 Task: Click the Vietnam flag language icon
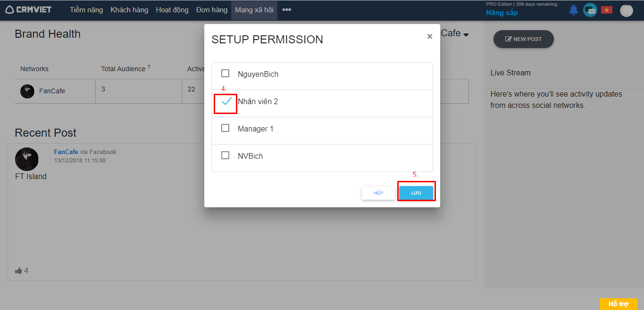pyautogui.click(x=606, y=10)
